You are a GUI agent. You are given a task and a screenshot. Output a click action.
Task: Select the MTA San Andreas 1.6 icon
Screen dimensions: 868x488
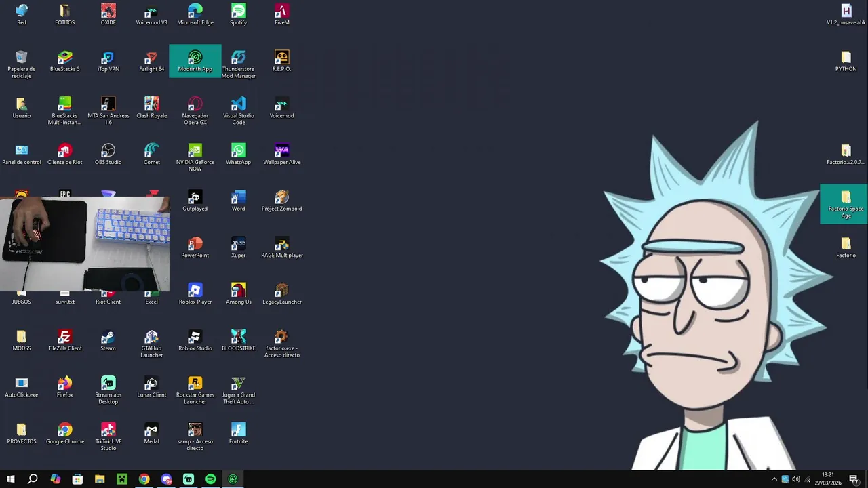click(x=108, y=111)
